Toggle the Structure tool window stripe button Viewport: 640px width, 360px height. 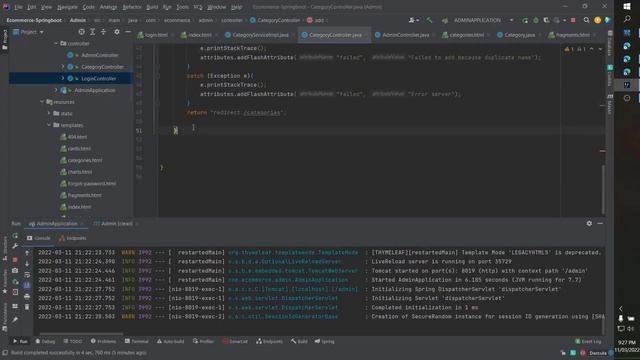(4, 249)
